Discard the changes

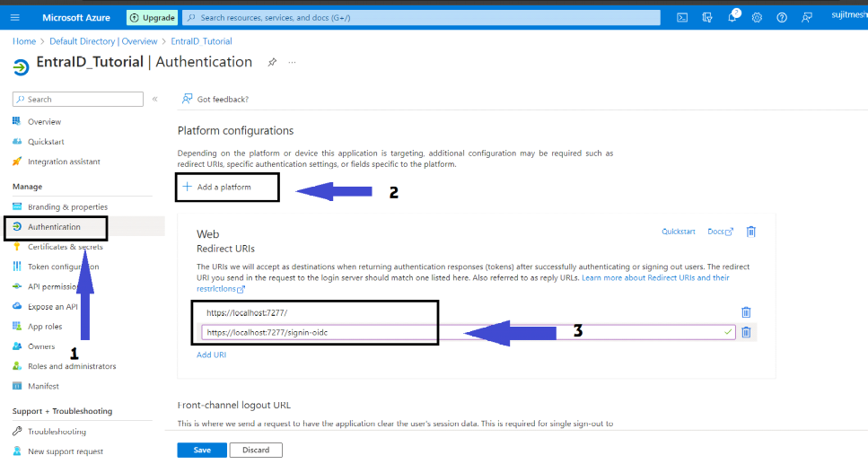[x=256, y=450]
